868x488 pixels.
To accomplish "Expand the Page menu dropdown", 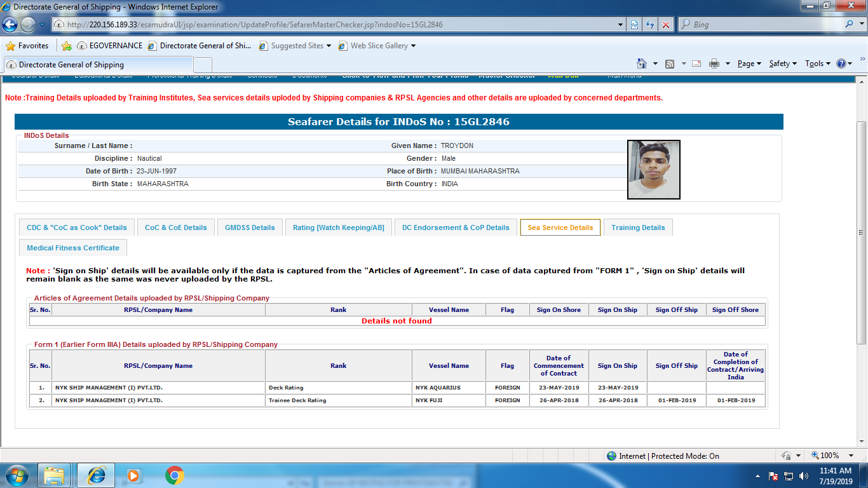I will click(749, 64).
